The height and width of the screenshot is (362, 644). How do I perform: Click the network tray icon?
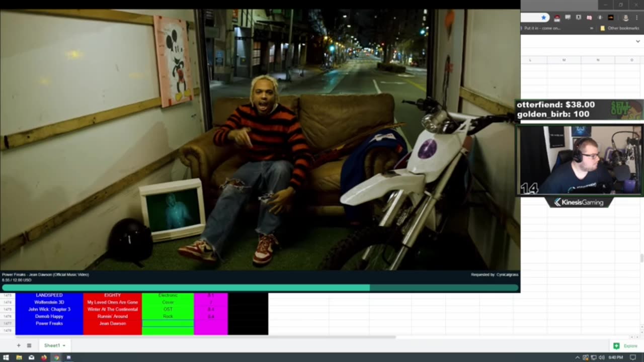point(594,357)
